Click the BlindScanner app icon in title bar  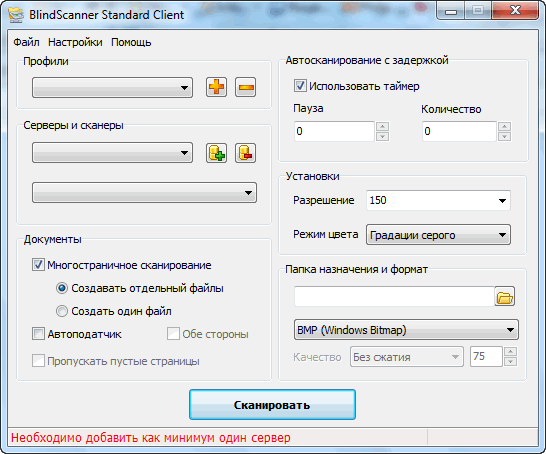coord(16,15)
